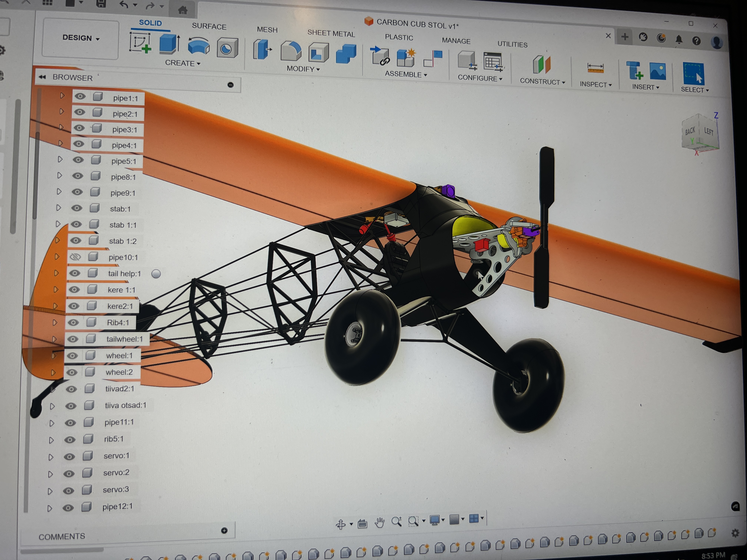The height and width of the screenshot is (560, 747).
Task: Open a new design tab with plus
Action: point(625,37)
